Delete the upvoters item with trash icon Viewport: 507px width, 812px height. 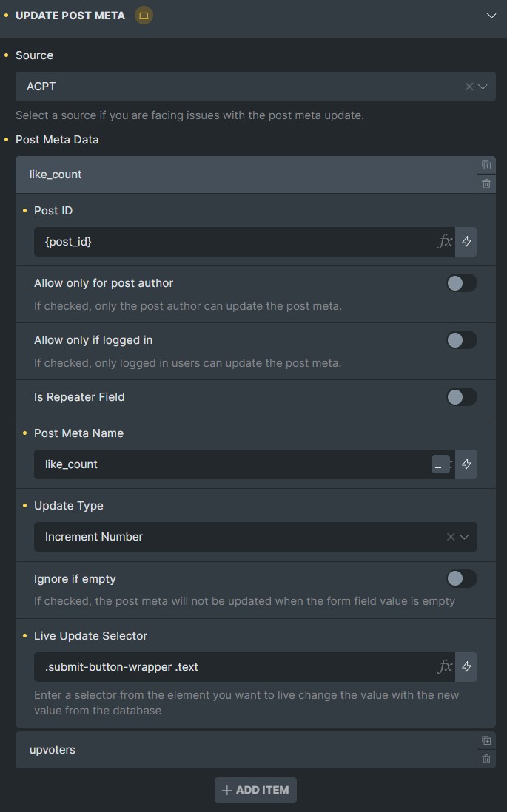click(486, 759)
